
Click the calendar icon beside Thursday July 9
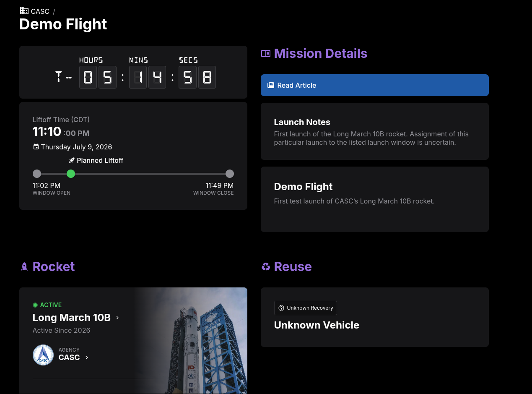click(36, 147)
